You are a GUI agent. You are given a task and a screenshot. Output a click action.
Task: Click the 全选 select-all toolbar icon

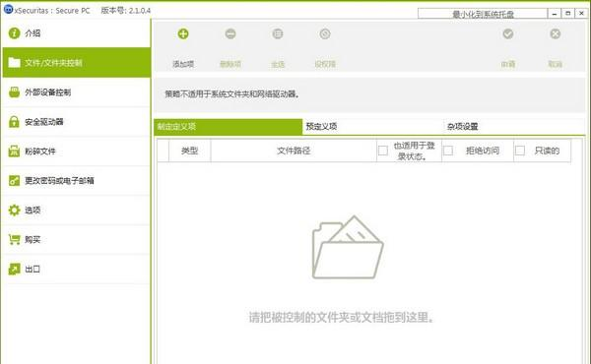click(278, 33)
